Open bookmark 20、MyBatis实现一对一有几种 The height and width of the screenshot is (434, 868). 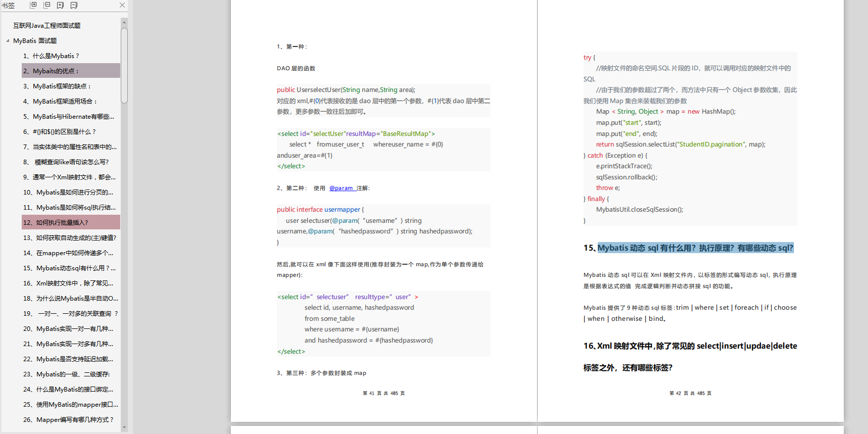click(68, 328)
